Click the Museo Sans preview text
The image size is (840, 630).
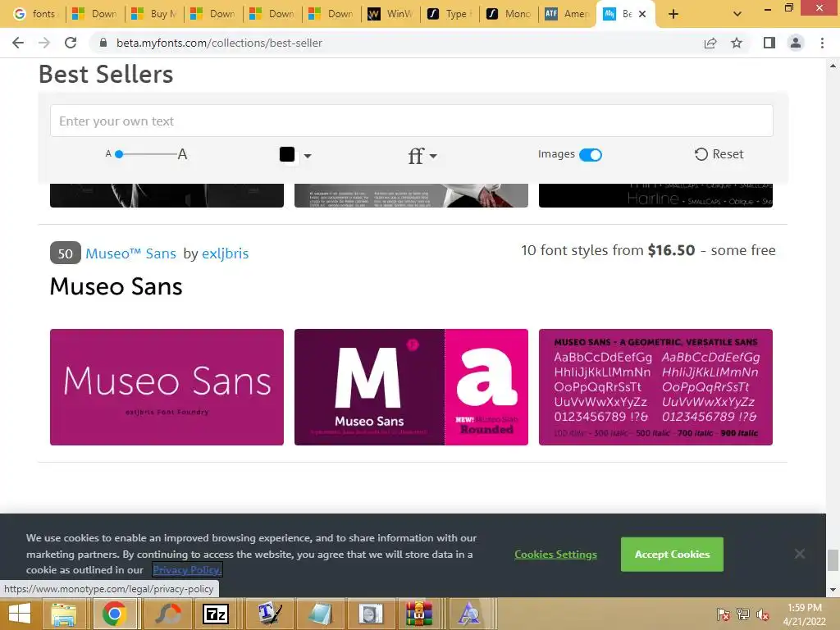pos(116,286)
